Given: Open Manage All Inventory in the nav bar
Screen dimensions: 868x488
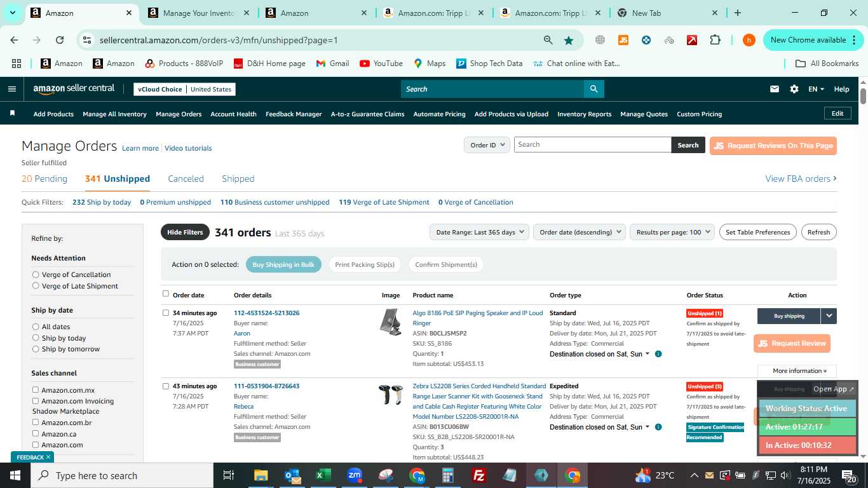Looking at the screenshot, I should point(114,114).
